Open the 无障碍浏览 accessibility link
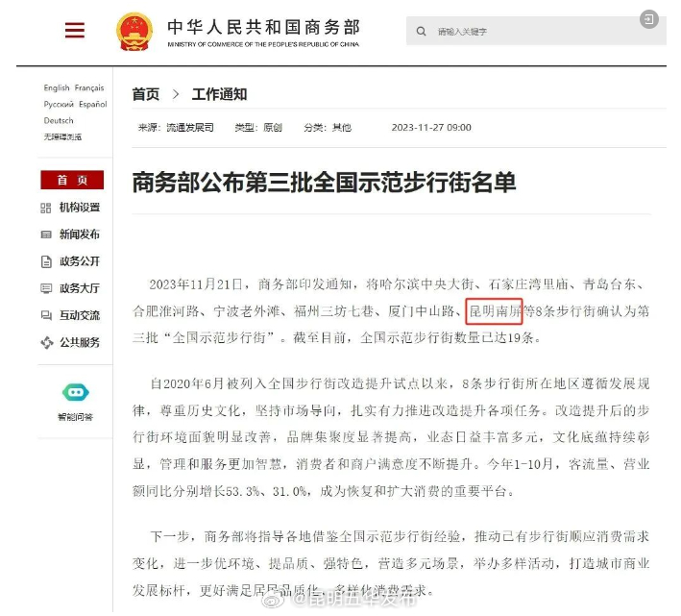The height and width of the screenshot is (616, 681). click(x=62, y=136)
